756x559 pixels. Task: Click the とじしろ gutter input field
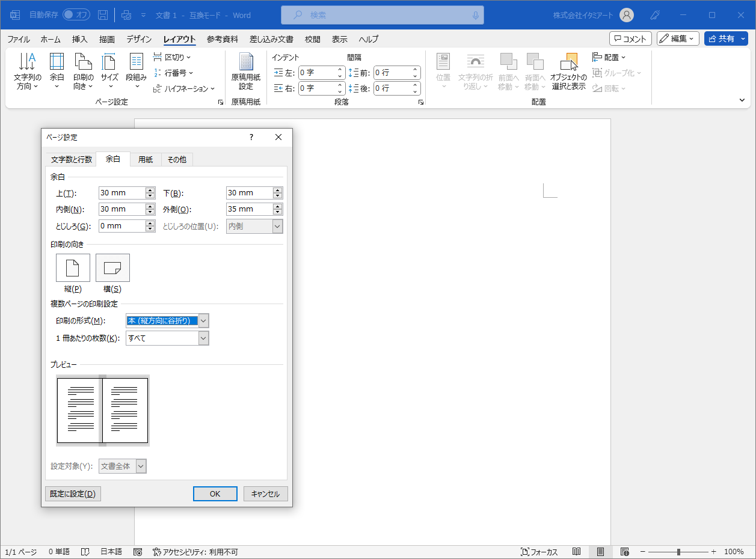pyautogui.click(x=122, y=226)
